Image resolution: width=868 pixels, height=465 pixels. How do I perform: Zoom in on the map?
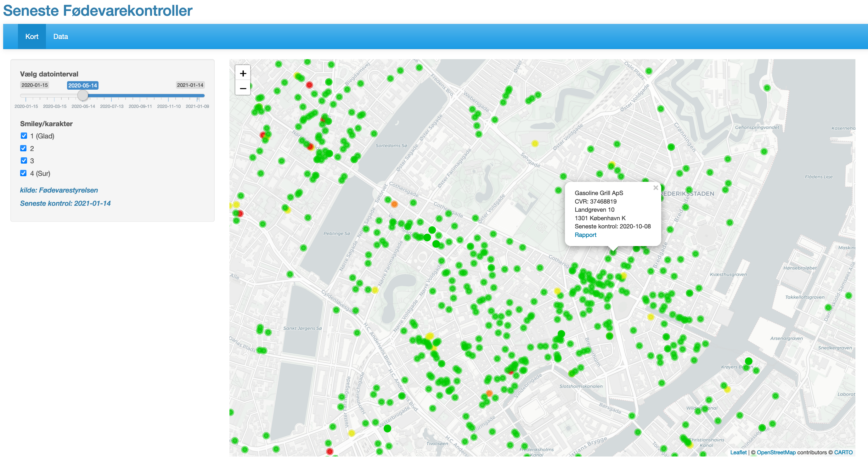pyautogui.click(x=243, y=73)
